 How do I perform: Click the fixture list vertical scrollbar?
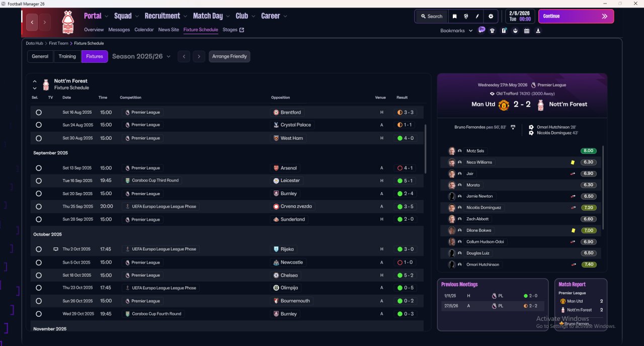pyautogui.click(x=426, y=149)
